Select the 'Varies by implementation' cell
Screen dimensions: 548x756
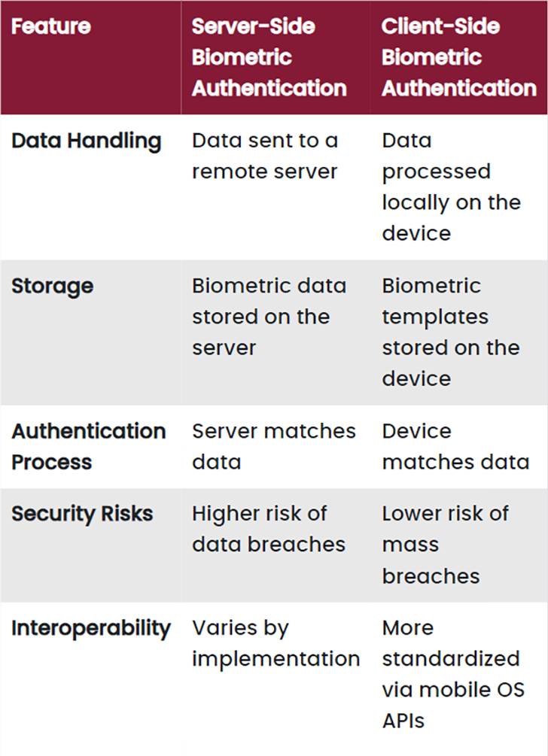pyautogui.click(x=276, y=644)
